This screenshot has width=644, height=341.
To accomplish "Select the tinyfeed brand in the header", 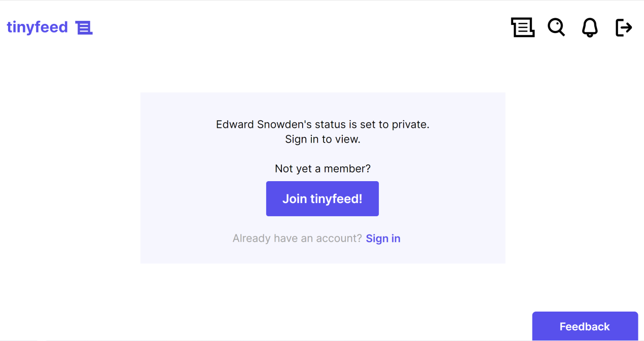I will (37, 27).
